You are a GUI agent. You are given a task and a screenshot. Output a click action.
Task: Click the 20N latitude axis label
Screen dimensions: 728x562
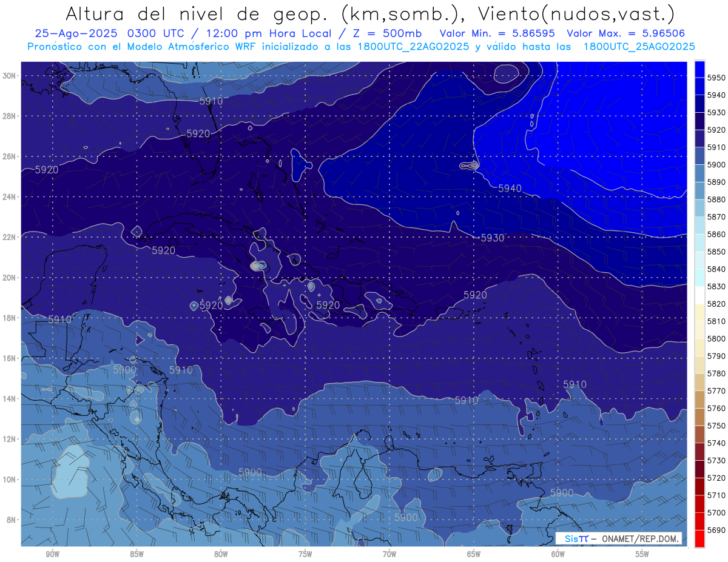click(x=10, y=278)
